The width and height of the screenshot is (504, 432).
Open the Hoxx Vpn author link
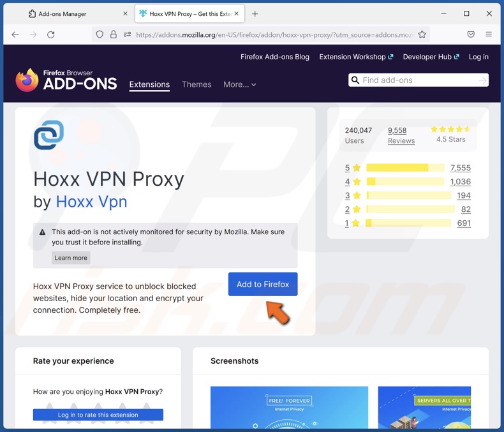[92, 202]
